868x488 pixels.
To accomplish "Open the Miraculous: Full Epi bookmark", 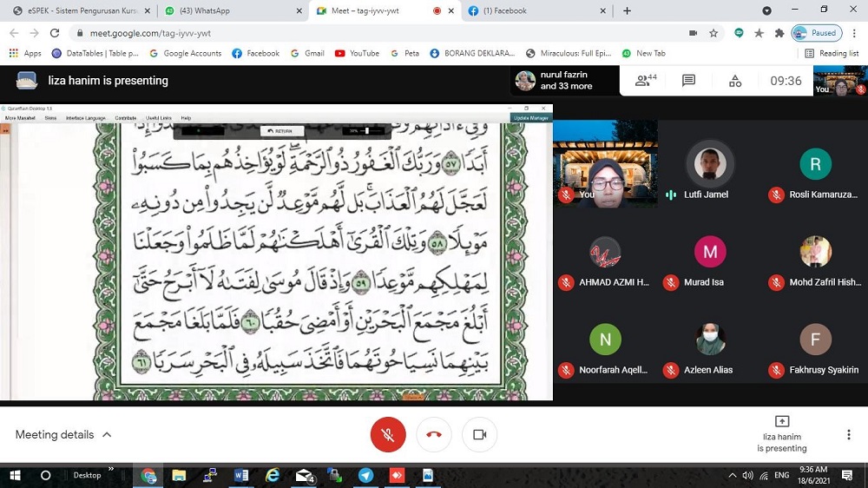I will click(x=569, y=53).
